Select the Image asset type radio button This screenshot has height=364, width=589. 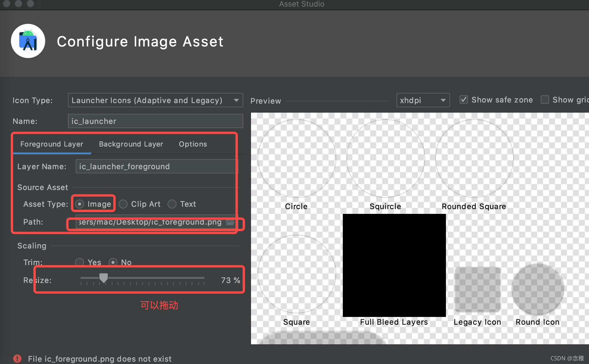click(79, 204)
